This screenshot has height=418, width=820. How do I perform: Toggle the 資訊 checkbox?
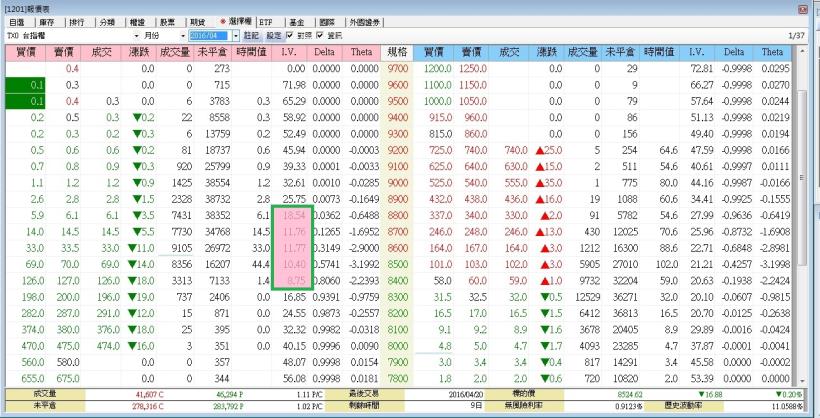(x=321, y=35)
